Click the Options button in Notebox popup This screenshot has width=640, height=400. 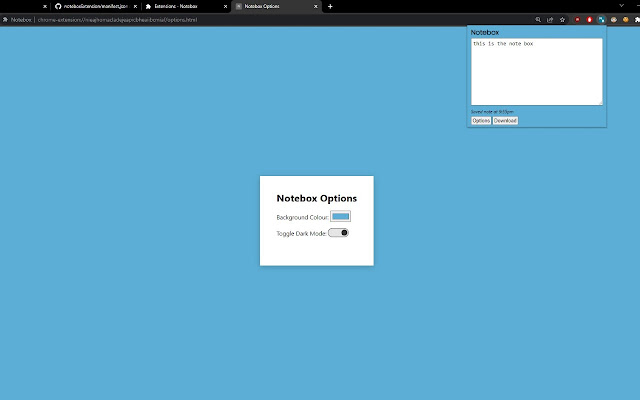[x=481, y=121]
